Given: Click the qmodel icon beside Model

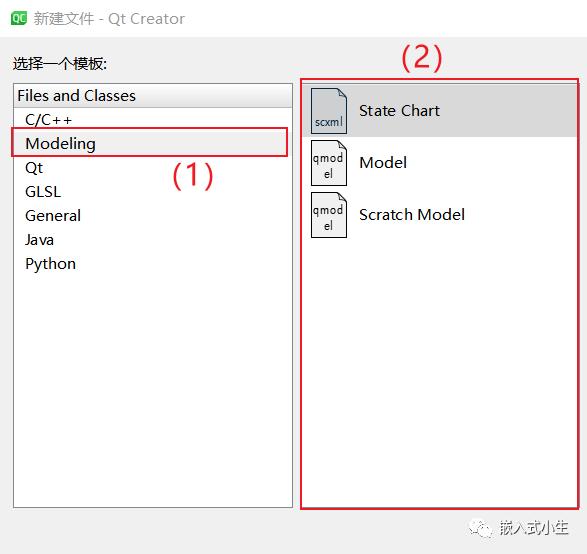Looking at the screenshot, I should [x=329, y=163].
